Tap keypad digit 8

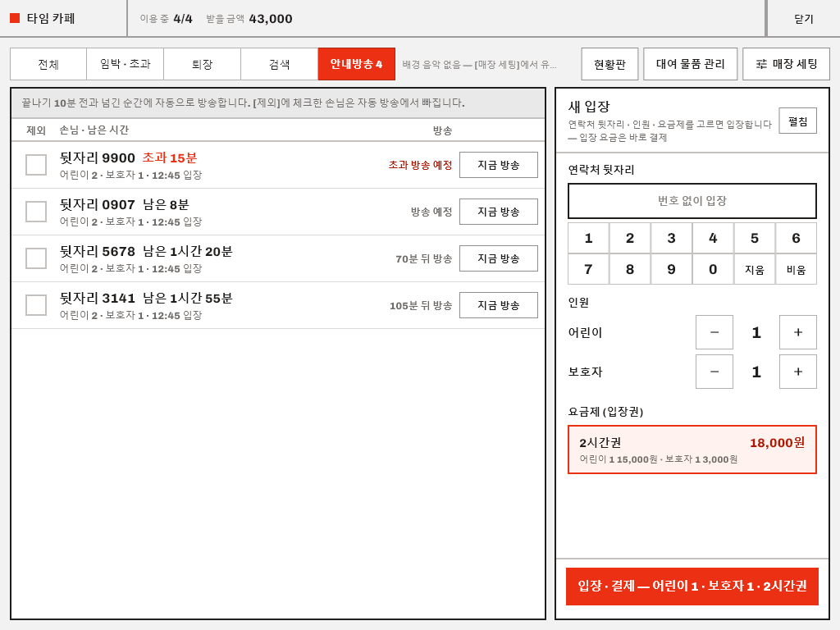pyautogui.click(x=630, y=269)
